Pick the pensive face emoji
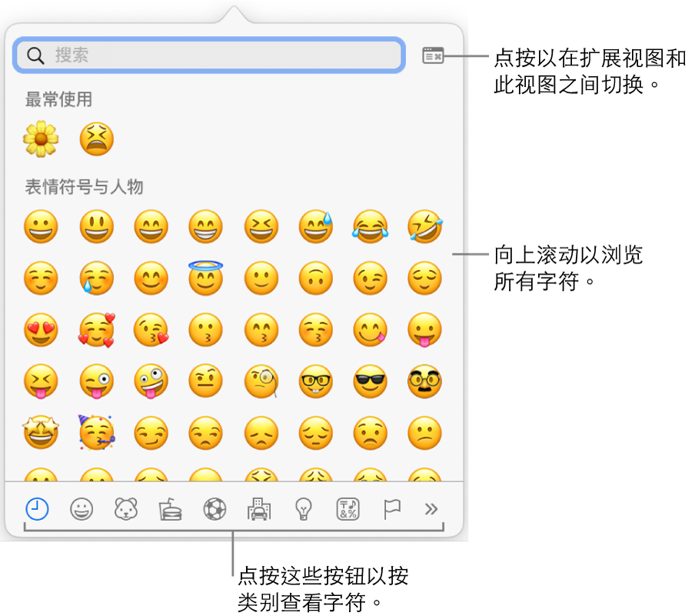 click(315, 432)
